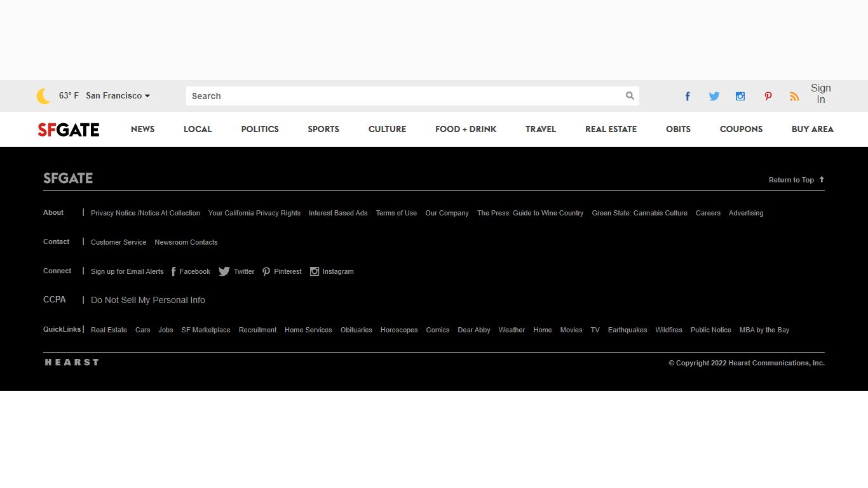The height and width of the screenshot is (488, 868).
Task: Click the Return to Top arrow
Action: pyautogui.click(x=822, y=179)
